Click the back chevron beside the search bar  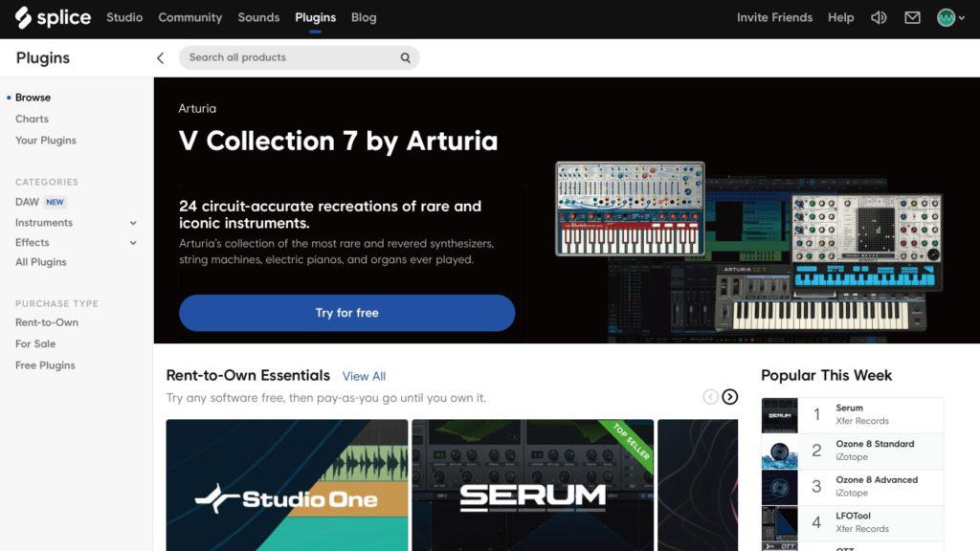(160, 57)
